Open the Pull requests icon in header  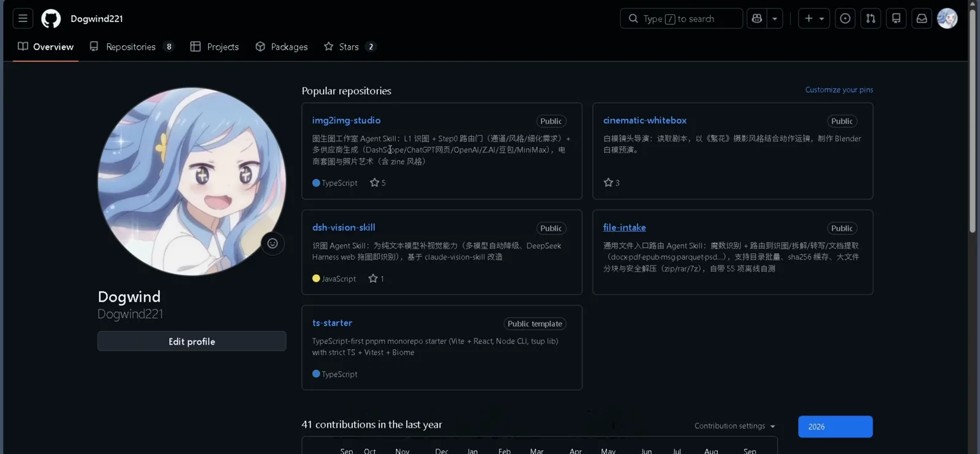[870, 18]
